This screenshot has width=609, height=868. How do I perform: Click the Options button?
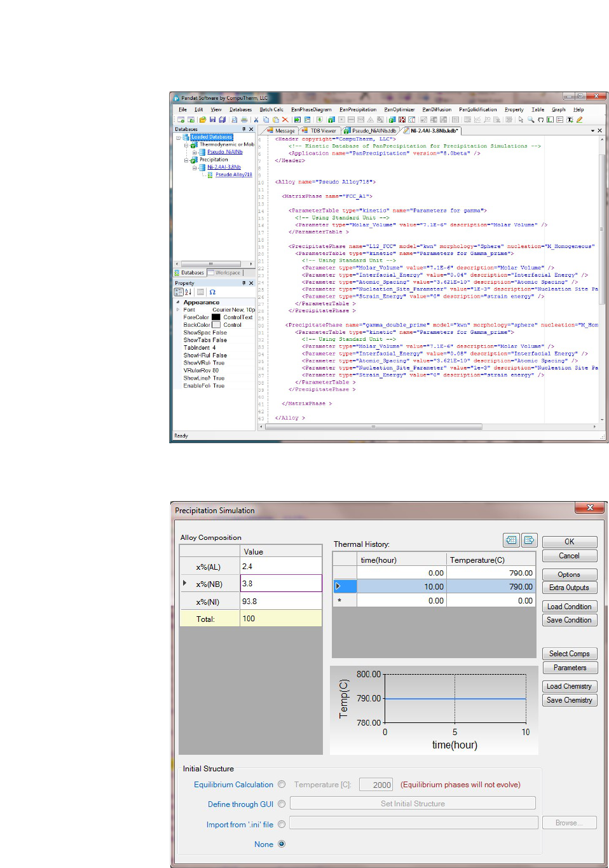tap(570, 574)
